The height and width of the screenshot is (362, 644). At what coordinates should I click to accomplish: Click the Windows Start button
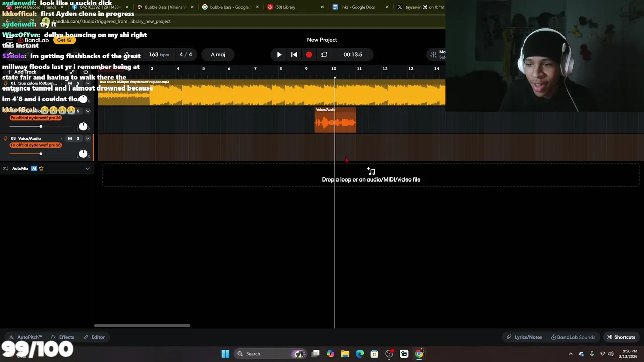225,354
